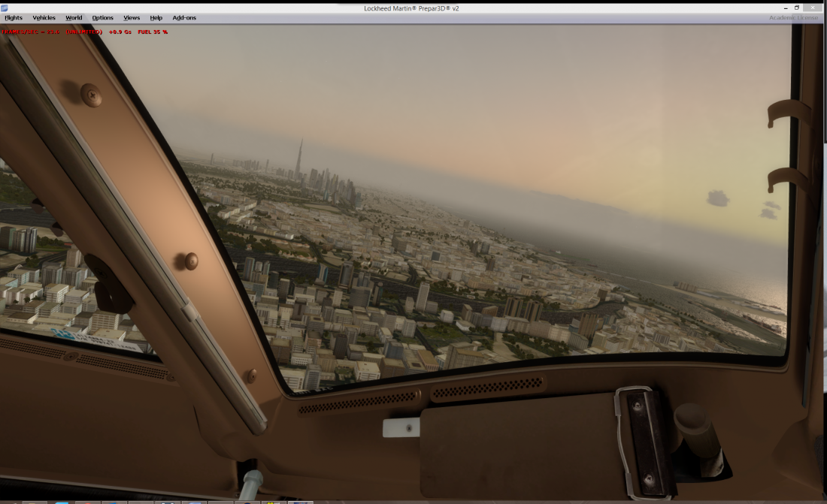Open the Add-ons menu
Screen dimensions: 827x504
click(184, 18)
